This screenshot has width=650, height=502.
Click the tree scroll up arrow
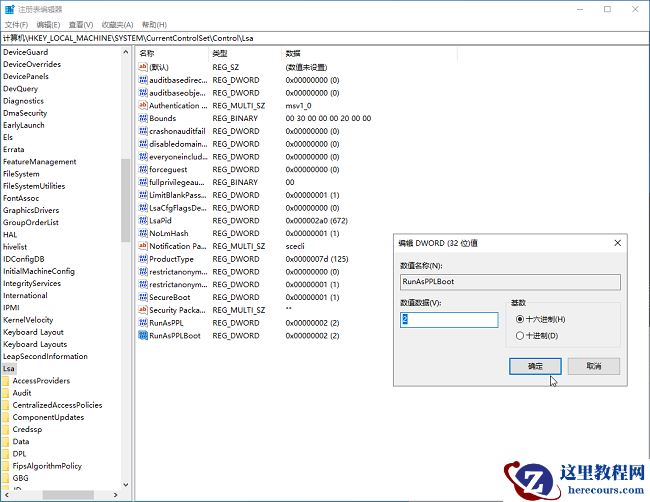point(126,52)
